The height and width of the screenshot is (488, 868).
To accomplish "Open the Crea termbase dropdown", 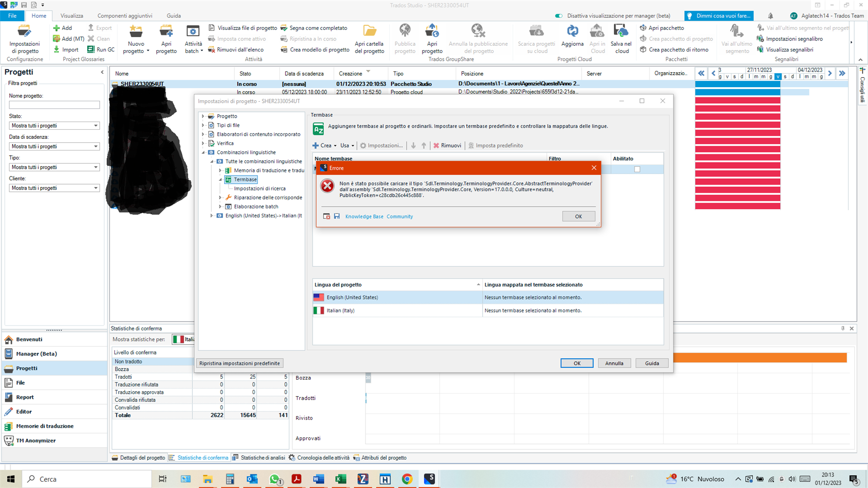I will 325,145.
